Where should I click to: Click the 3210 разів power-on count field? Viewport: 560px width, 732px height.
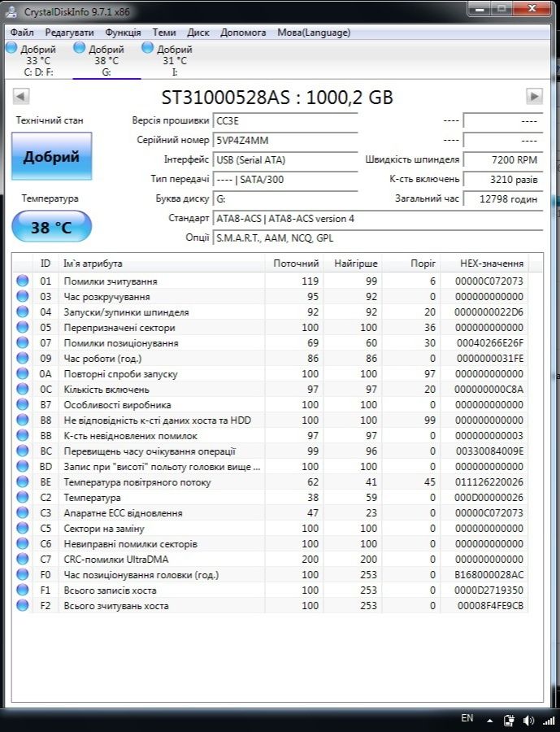click(x=503, y=180)
